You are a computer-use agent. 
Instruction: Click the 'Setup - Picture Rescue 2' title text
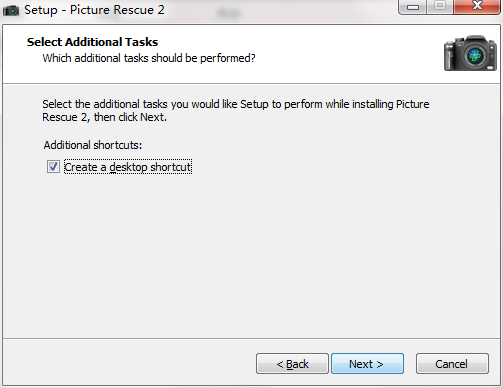[94, 10]
